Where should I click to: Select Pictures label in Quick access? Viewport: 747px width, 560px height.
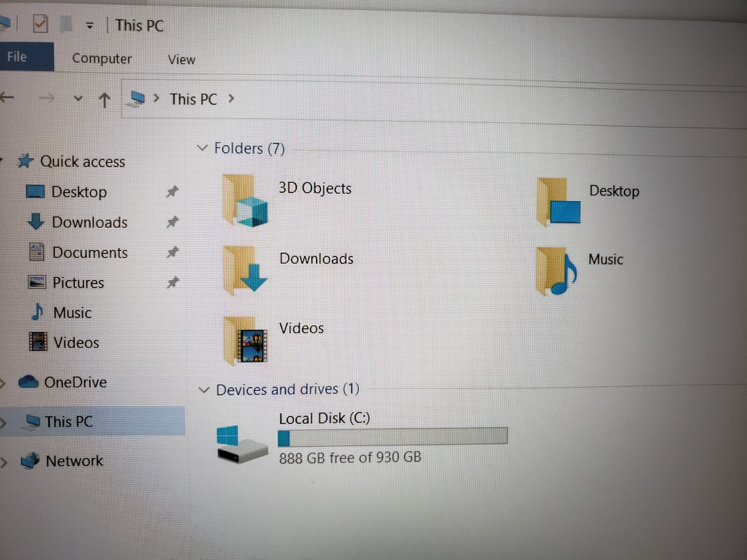[78, 282]
